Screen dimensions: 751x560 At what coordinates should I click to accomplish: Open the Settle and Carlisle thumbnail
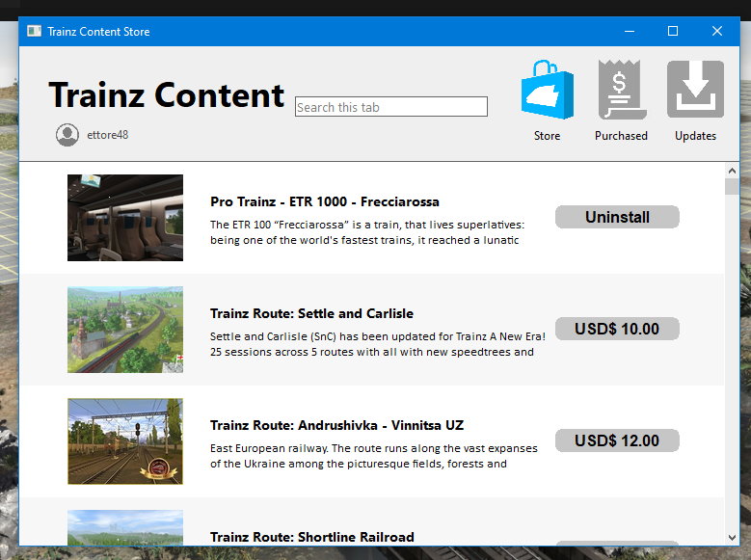[125, 330]
